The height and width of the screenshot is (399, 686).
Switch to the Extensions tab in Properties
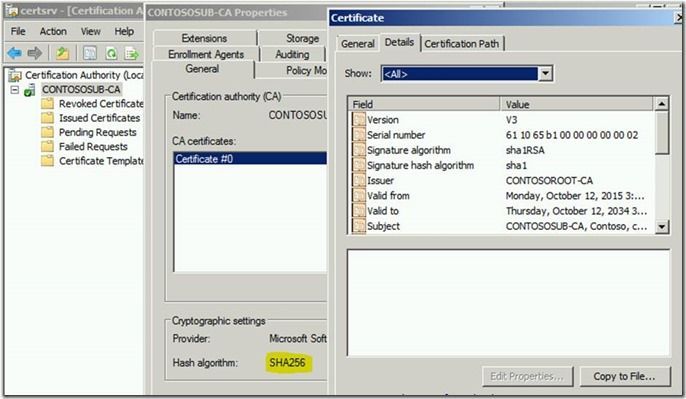click(204, 38)
